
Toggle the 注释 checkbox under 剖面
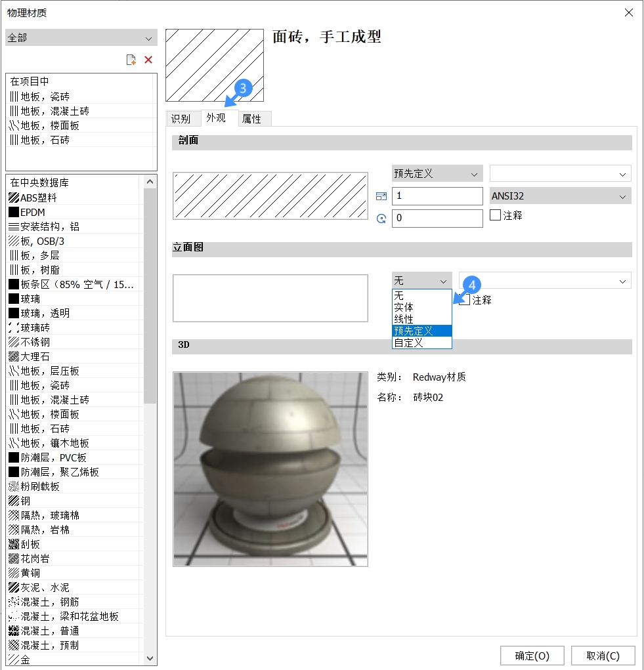click(x=495, y=215)
